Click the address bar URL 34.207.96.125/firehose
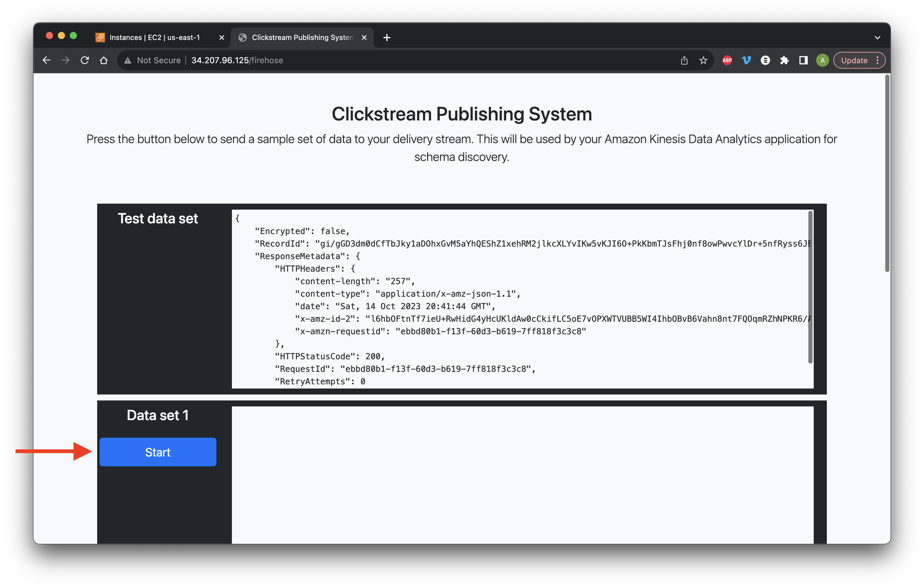924x588 pixels. point(237,60)
